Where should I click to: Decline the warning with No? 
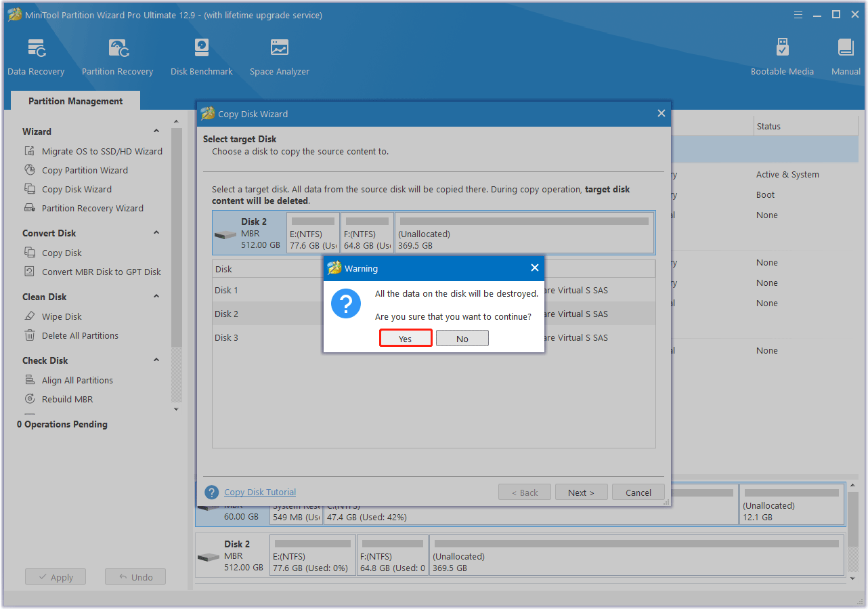click(462, 338)
